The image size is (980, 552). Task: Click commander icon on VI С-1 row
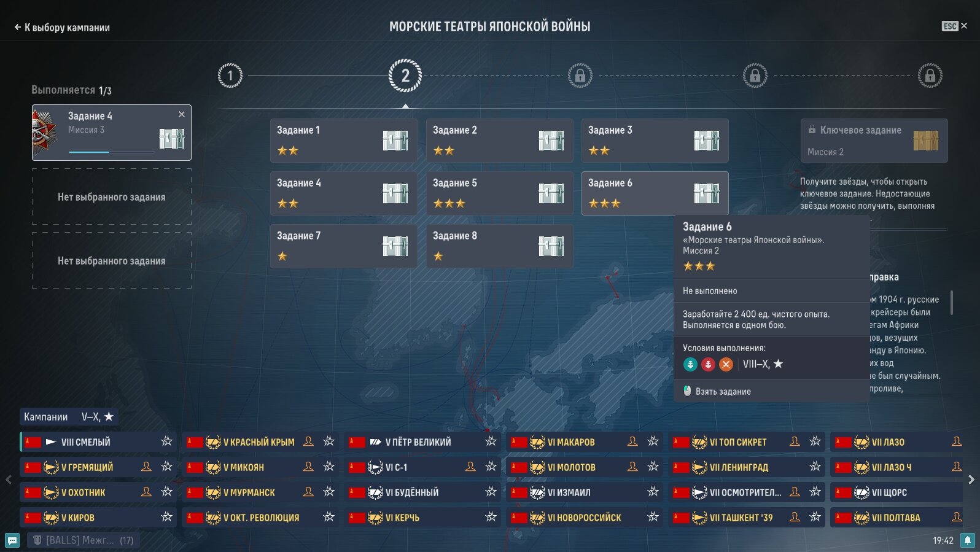click(470, 467)
